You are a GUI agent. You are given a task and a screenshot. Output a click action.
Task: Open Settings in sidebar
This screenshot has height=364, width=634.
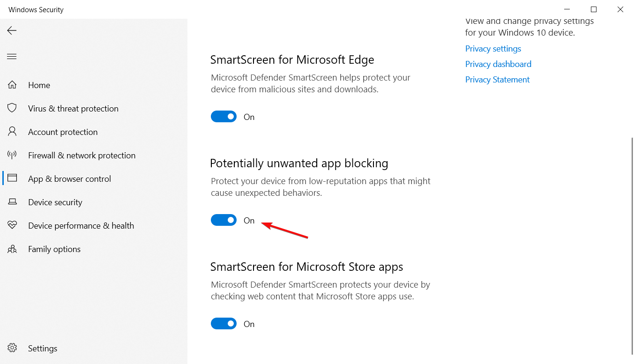(43, 349)
